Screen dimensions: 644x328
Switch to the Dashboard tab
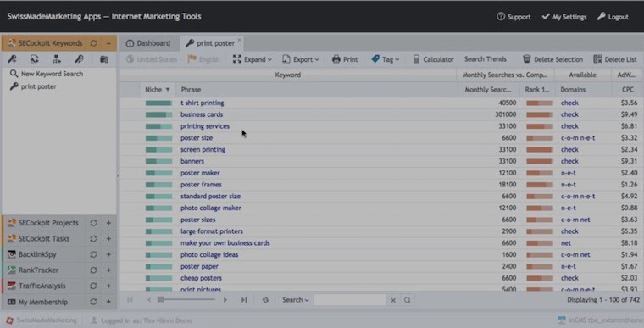[148, 43]
